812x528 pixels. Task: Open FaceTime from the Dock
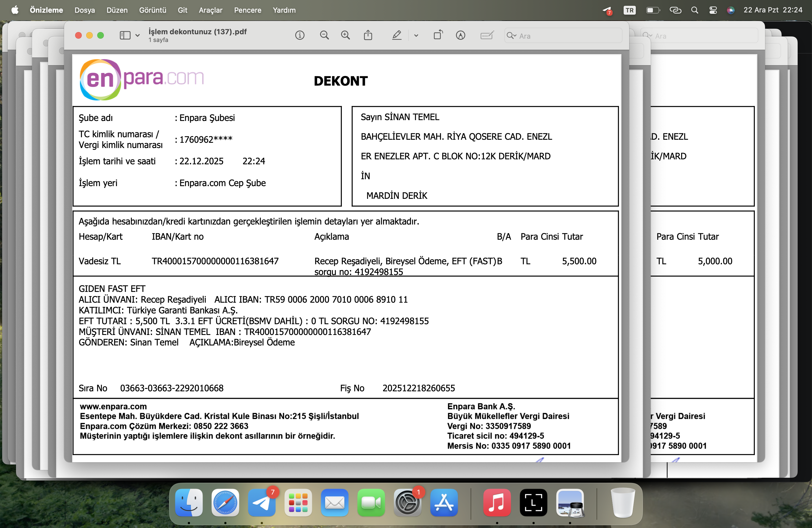pos(371,502)
